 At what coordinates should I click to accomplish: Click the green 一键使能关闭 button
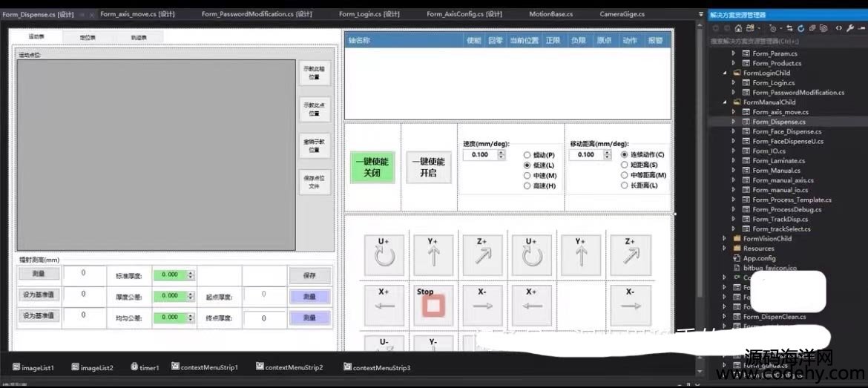coord(371,167)
